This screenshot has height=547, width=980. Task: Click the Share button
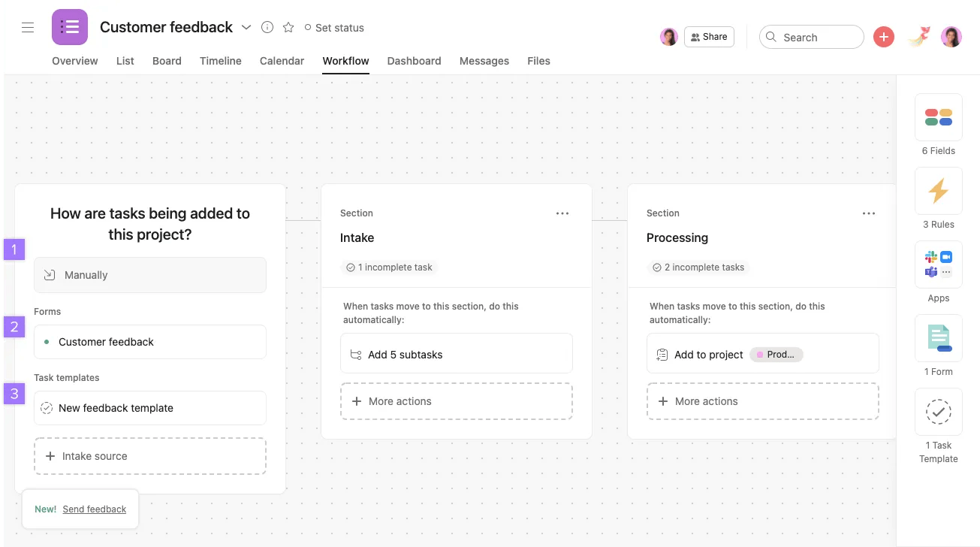pos(708,36)
